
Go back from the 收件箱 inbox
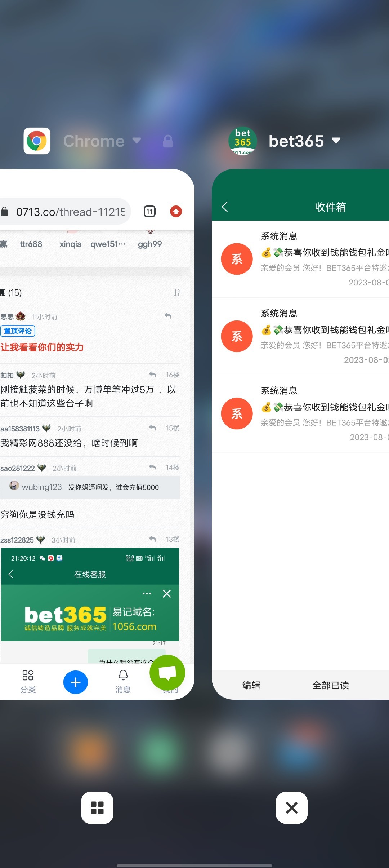click(225, 207)
